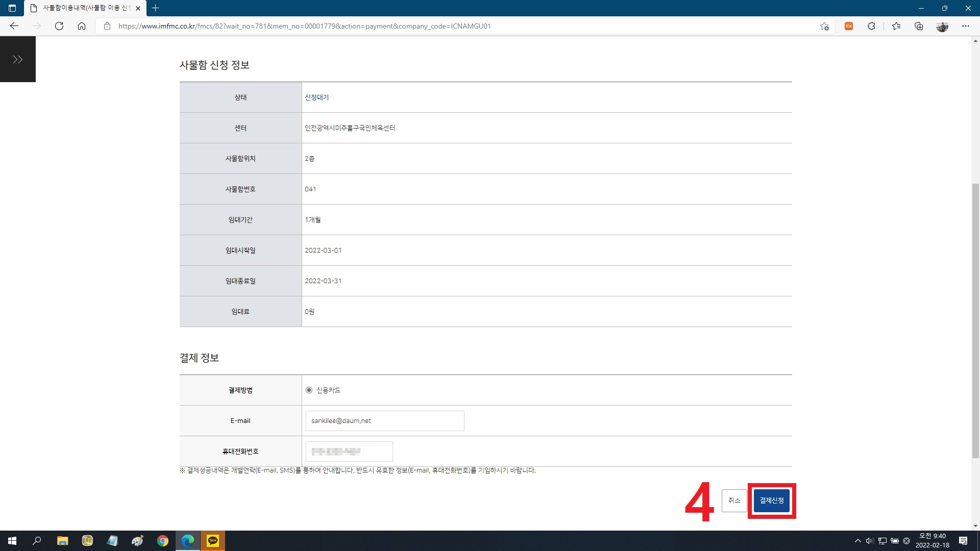Open Edge settings and more menu
Viewport: 980px width, 551px height.
click(965, 26)
